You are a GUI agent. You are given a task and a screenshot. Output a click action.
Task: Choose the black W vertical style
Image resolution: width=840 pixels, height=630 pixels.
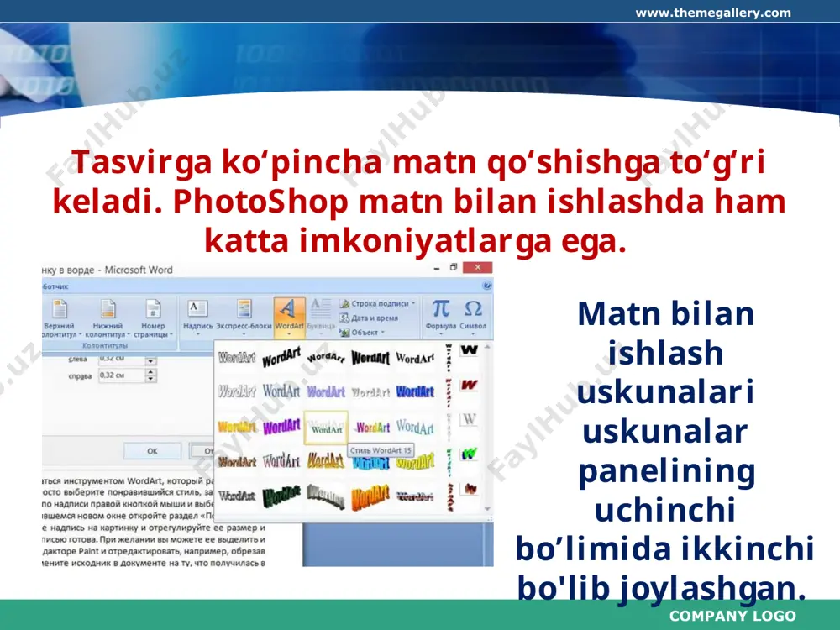tap(470, 349)
